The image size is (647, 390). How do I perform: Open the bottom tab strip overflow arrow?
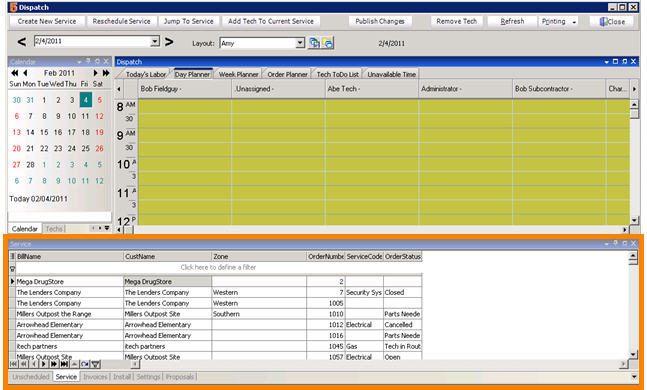[634, 376]
